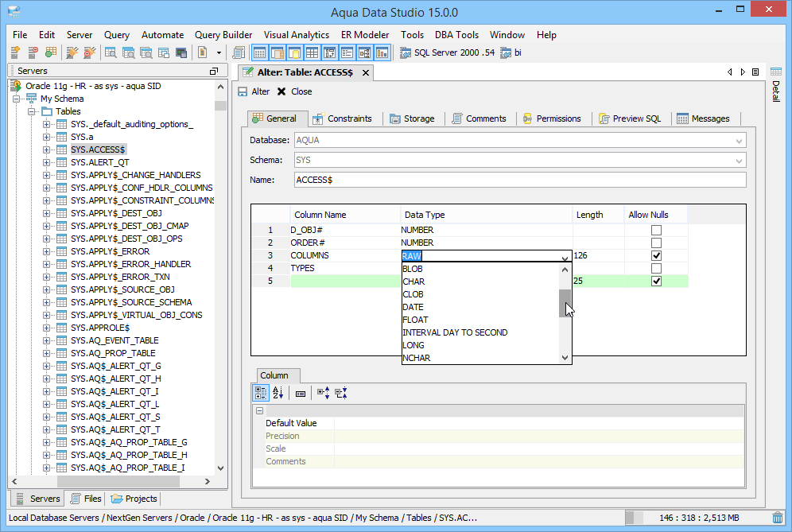
Task: Go to next tab arrow
Action: (x=743, y=72)
